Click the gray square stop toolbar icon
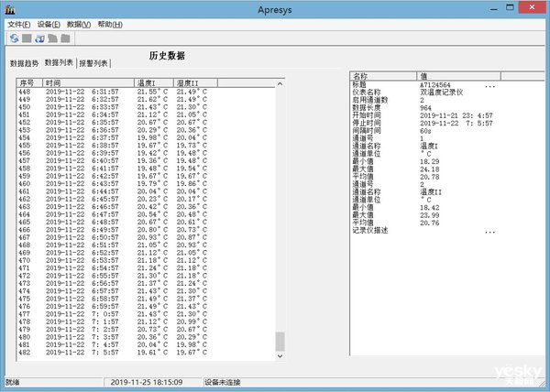The width and height of the screenshot is (550, 392). [27, 38]
